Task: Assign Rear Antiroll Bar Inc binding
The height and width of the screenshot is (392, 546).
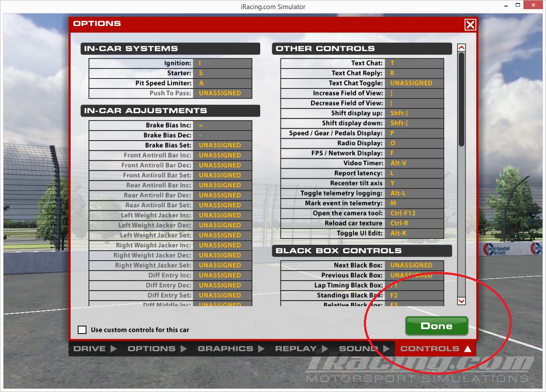Action: 222,185
